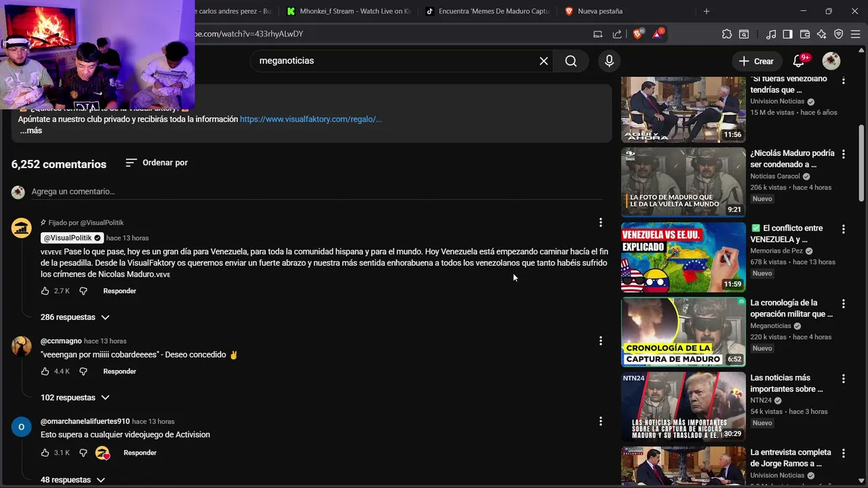This screenshot has width=868, height=488.
Task: Open the visualfaktory.com regalo link
Action: [x=311, y=119]
